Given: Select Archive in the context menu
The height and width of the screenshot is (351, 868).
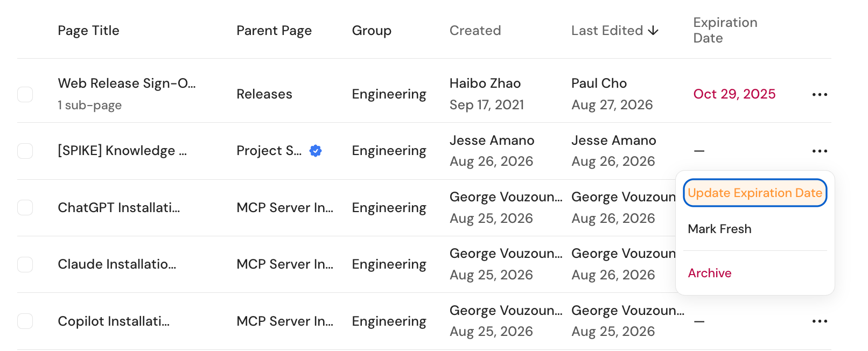Looking at the screenshot, I should click(710, 273).
